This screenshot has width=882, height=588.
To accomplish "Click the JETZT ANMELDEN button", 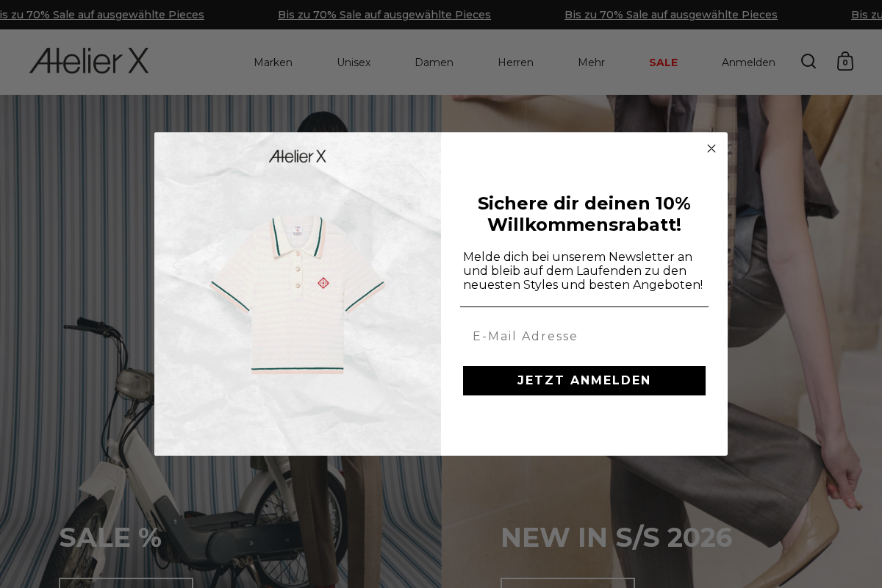I will pos(584,381).
